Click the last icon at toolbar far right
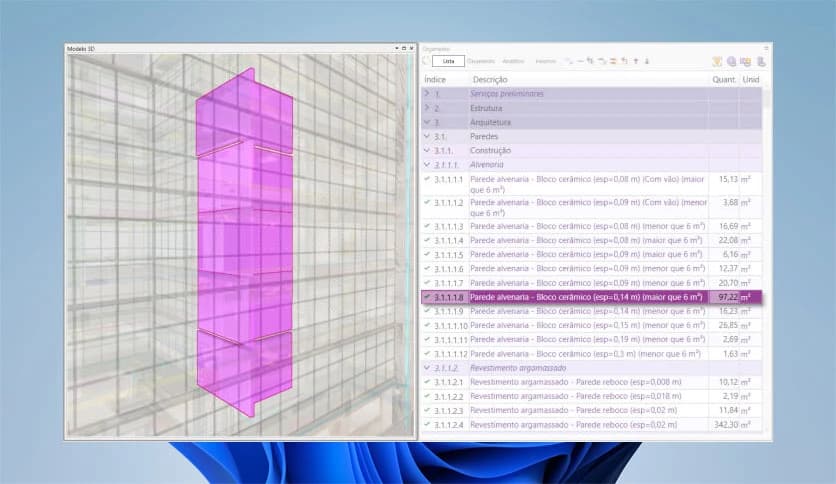 click(761, 61)
